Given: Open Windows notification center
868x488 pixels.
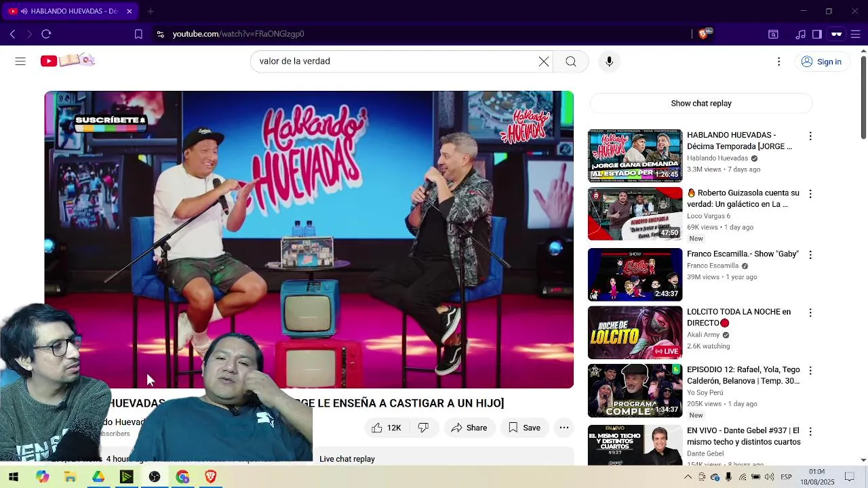Looking at the screenshot, I should pos(849,477).
